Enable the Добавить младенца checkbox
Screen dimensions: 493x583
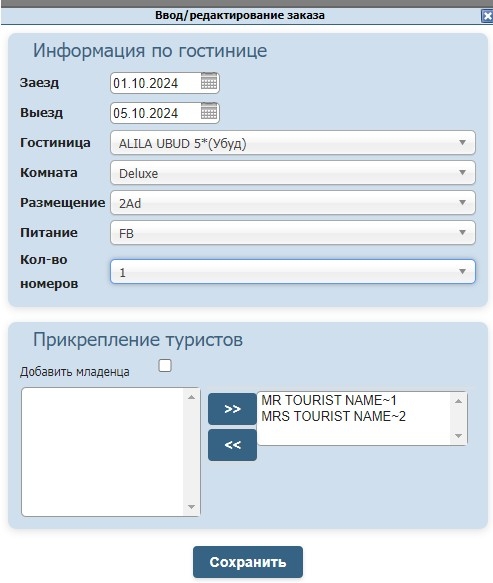tap(165, 365)
